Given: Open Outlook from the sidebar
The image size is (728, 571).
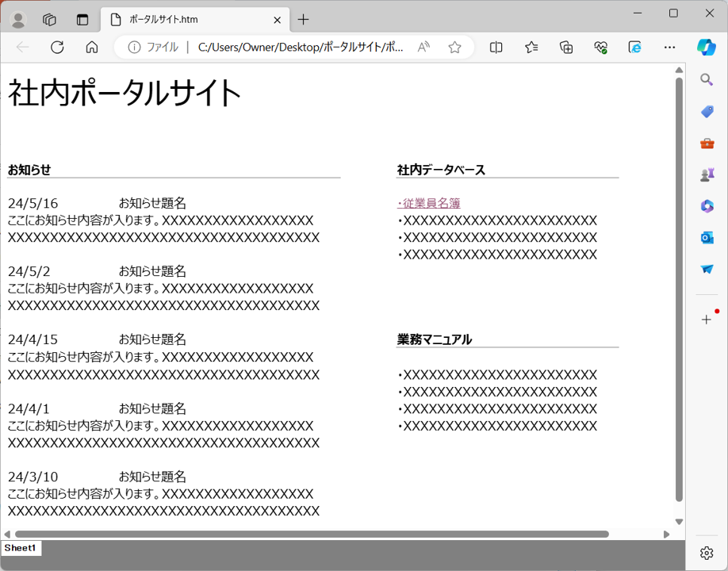Looking at the screenshot, I should 707,237.
